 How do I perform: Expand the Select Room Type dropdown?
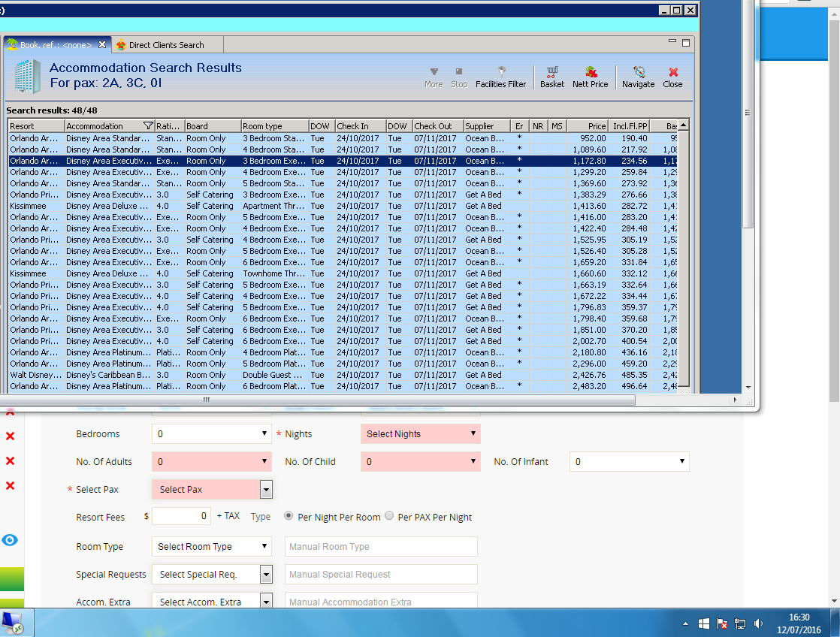point(211,547)
